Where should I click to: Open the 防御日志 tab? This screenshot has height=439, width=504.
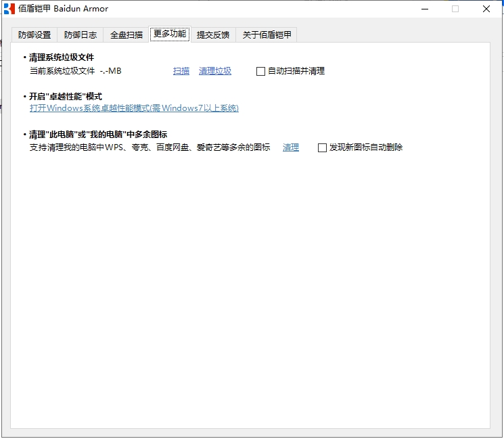tap(81, 35)
